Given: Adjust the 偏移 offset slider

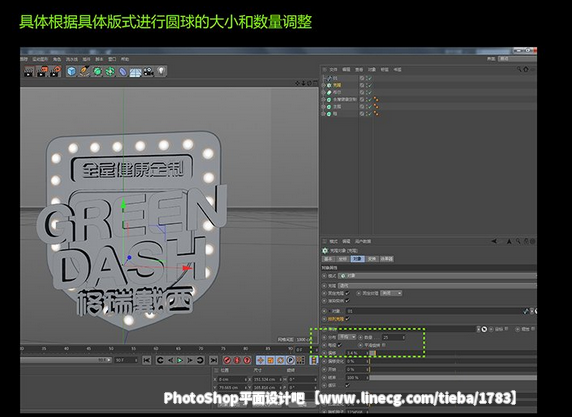Looking at the screenshot, I should pos(452,353).
